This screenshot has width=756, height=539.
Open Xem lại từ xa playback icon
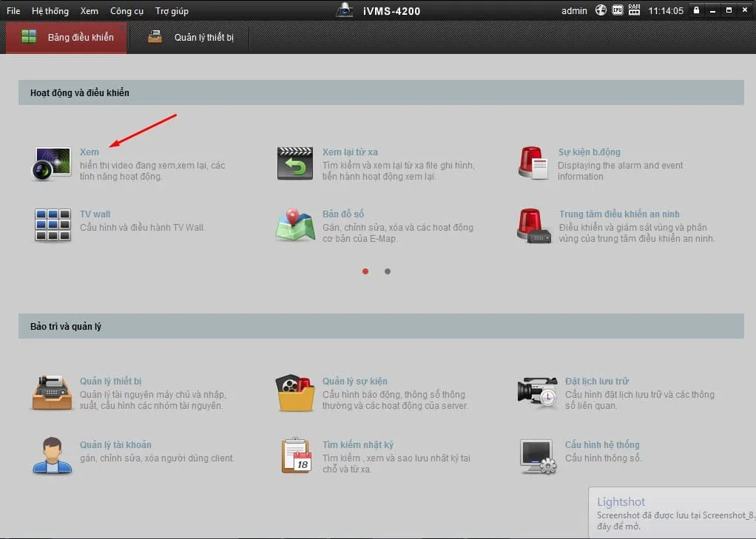point(295,163)
